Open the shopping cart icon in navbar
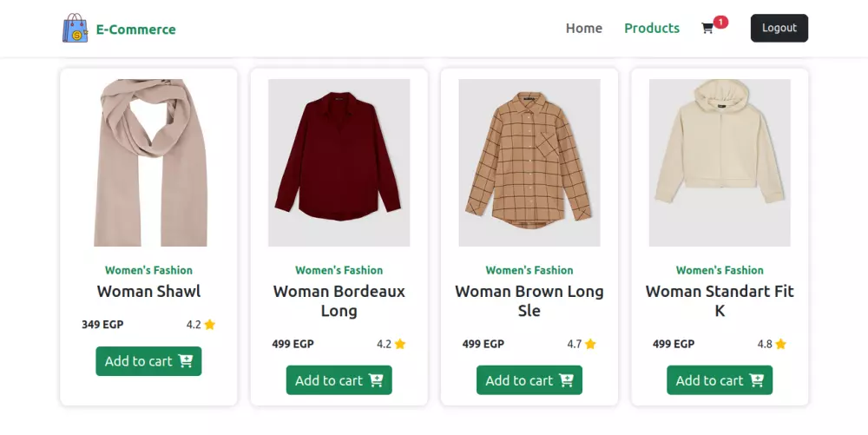The width and height of the screenshot is (868, 435). point(707,29)
